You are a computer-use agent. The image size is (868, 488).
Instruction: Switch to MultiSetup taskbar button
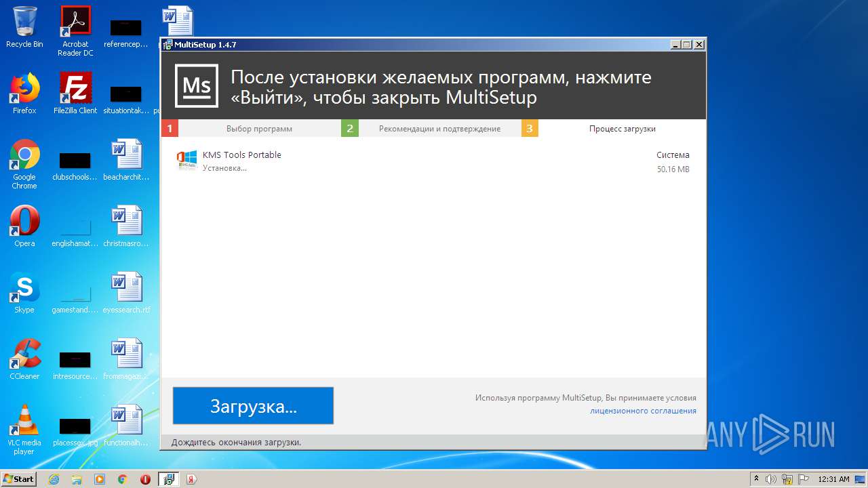pos(169,479)
